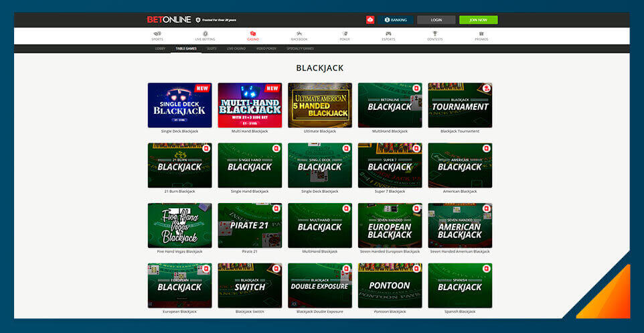Switch to the Lobby tab
Screen dimensions: 644x333
coord(160,48)
